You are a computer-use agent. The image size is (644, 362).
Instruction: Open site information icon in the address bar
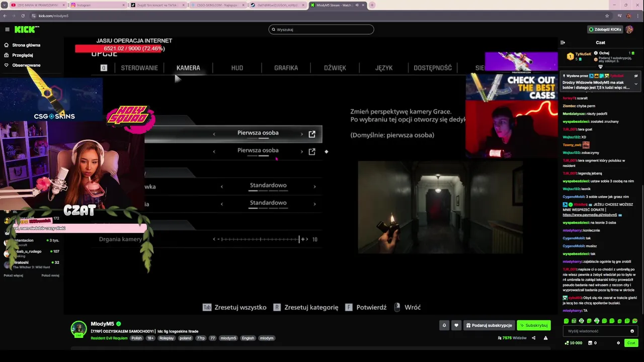coord(34,16)
